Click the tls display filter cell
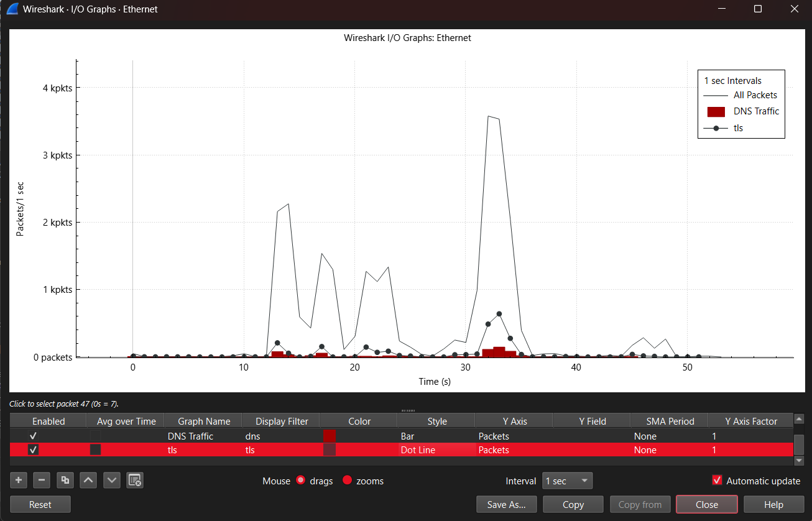 tap(280, 450)
